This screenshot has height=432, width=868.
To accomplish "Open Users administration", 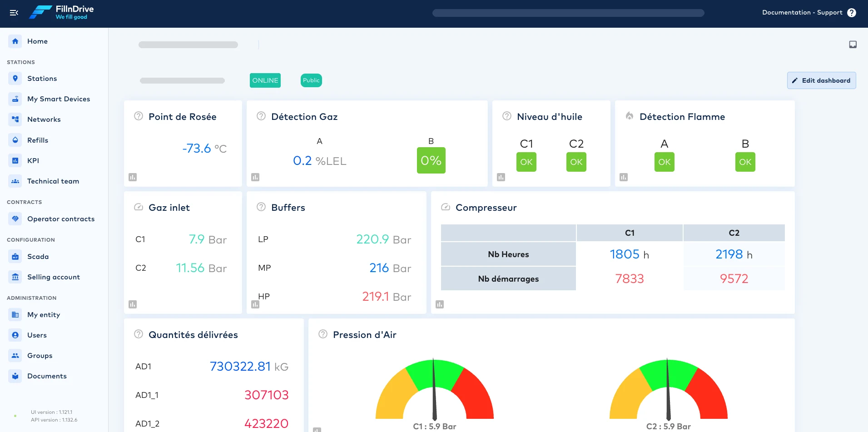I will coord(54,335).
